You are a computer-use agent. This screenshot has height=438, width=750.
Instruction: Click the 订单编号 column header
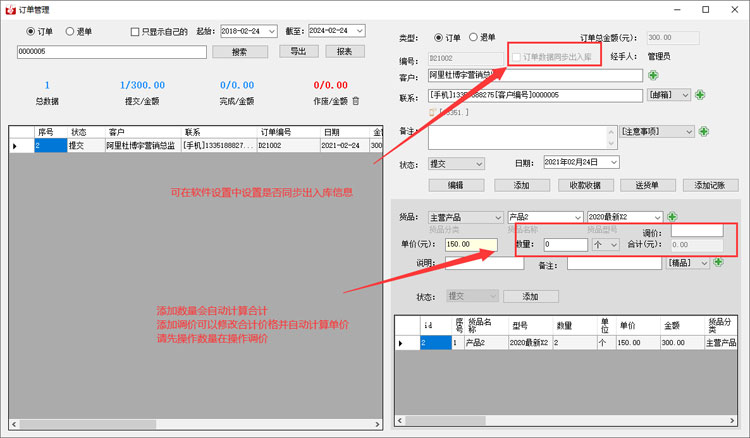click(x=288, y=132)
